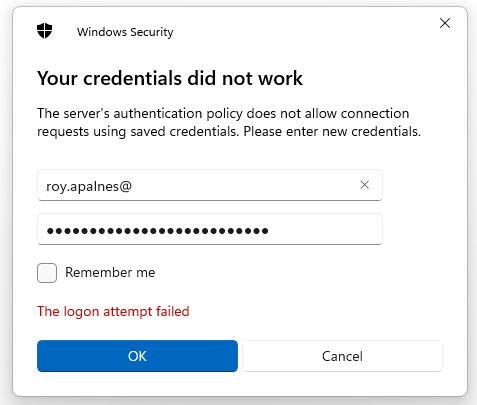The image size is (477, 405).
Task: Focus the username field containing roy.apalnes@
Action: pyautogui.click(x=210, y=185)
